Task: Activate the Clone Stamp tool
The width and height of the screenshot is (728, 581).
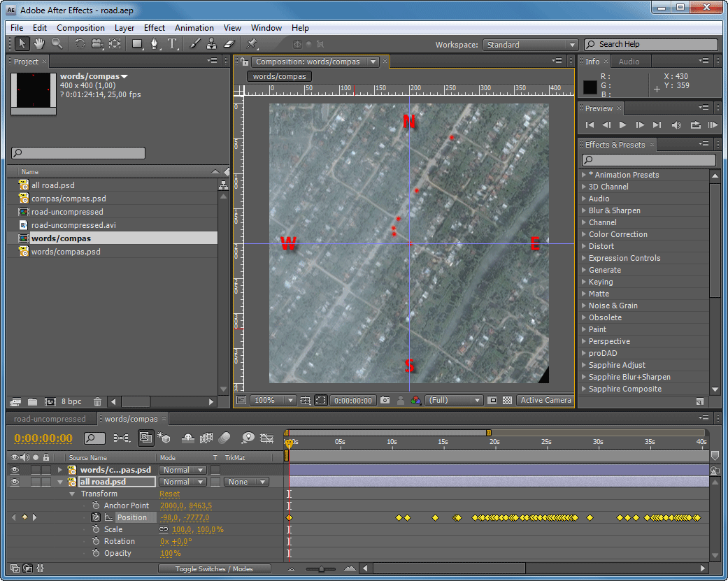Action: coord(211,44)
